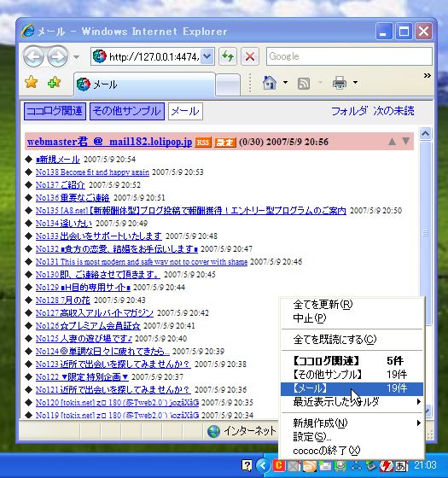Expand the toolbar overflow chevron

pos(428,75)
